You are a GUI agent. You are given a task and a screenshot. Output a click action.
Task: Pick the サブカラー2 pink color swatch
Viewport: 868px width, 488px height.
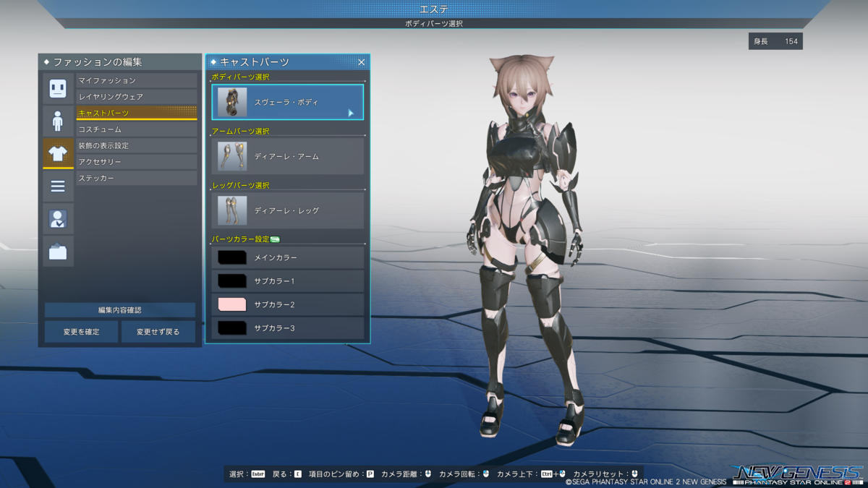tap(232, 304)
